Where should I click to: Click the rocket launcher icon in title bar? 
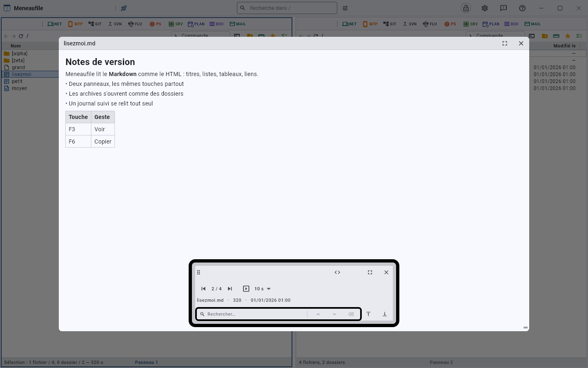point(124,8)
